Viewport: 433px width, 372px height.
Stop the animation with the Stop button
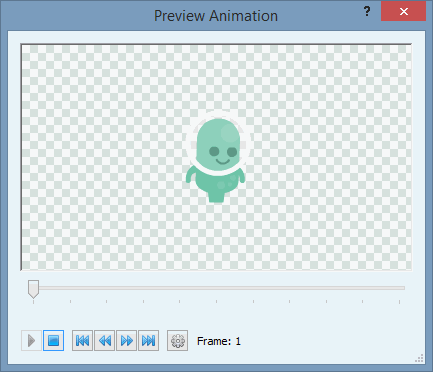[53, 341]
